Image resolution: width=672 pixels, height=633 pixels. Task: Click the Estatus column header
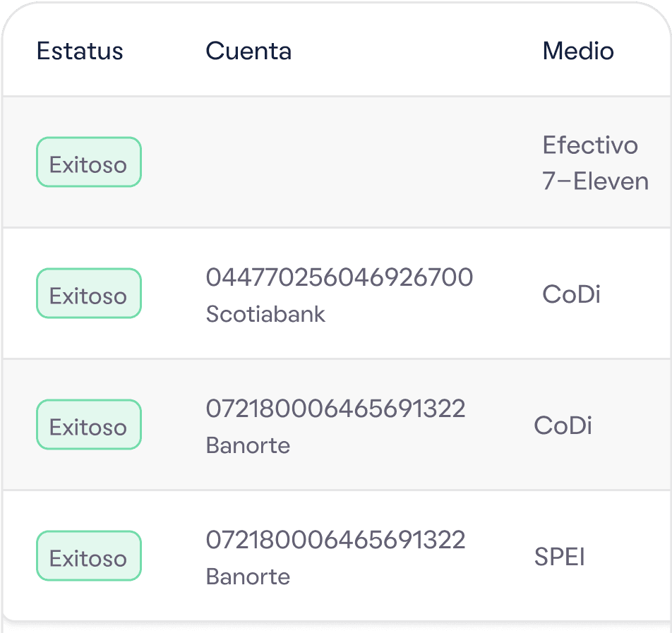(x=80, y=51)
